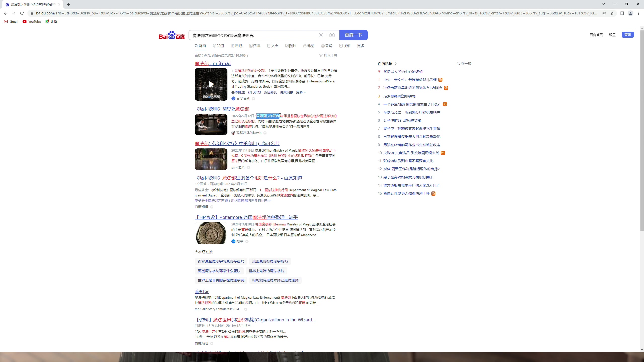The height and width of the screenshot is (362, 644).
Task: Open 魔法部 尚可名片 result title
Action: click(237, 143)
